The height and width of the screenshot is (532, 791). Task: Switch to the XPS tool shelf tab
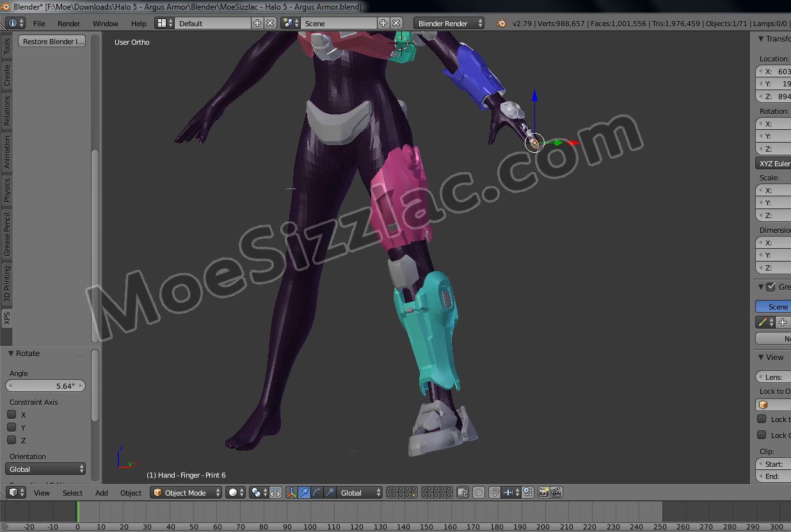tap(7, 318)
